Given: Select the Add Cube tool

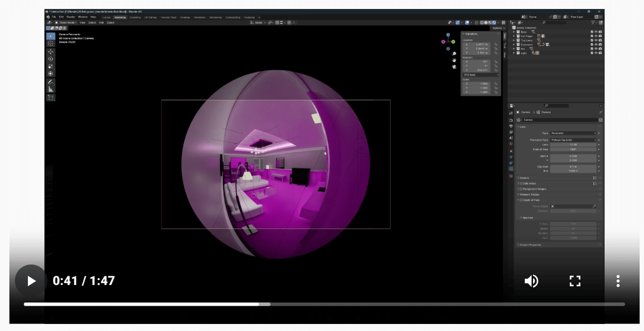Looking at the screenshot, I should (50, 98).
